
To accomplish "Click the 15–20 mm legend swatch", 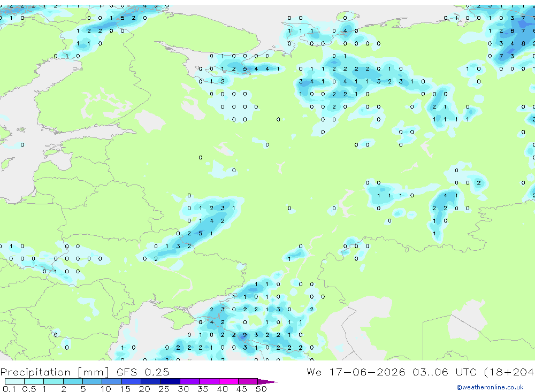I will coord(131,381).
